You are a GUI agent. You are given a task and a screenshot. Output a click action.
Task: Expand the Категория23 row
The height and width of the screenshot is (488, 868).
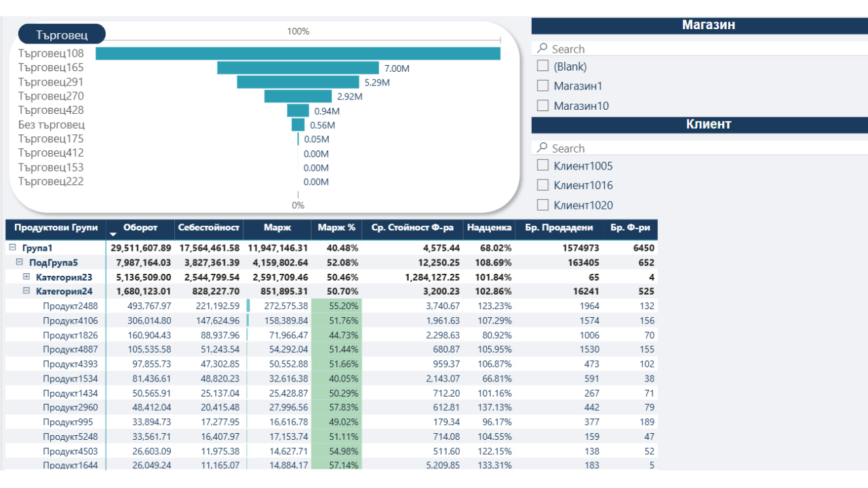coord(26,277)
